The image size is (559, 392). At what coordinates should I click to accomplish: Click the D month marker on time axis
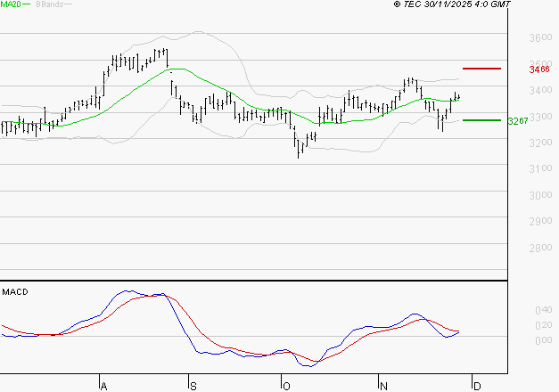pos(477,386)
